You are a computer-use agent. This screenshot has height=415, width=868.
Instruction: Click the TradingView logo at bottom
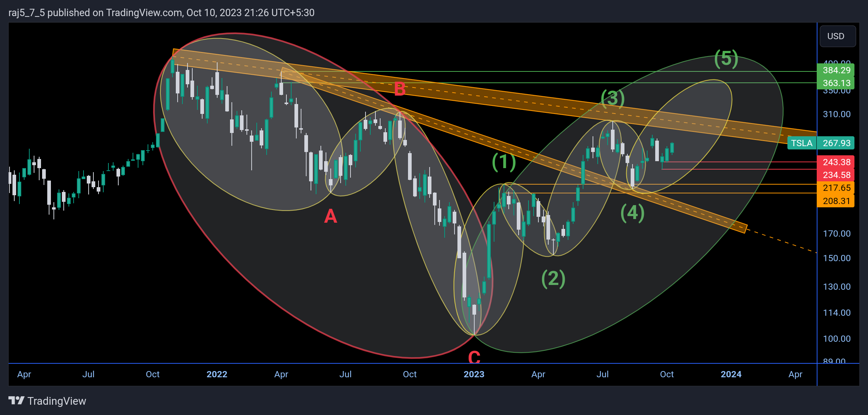[47, 401]
